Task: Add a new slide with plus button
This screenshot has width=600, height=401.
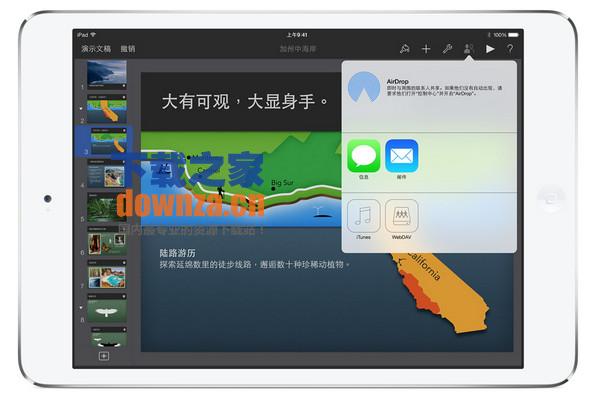Action: coord(104,356)
